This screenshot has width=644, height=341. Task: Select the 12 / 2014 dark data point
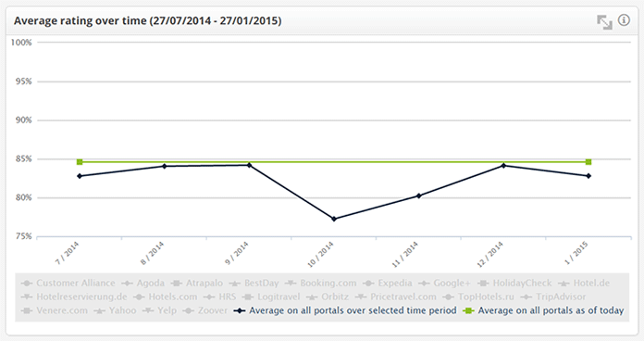[503, 165]
